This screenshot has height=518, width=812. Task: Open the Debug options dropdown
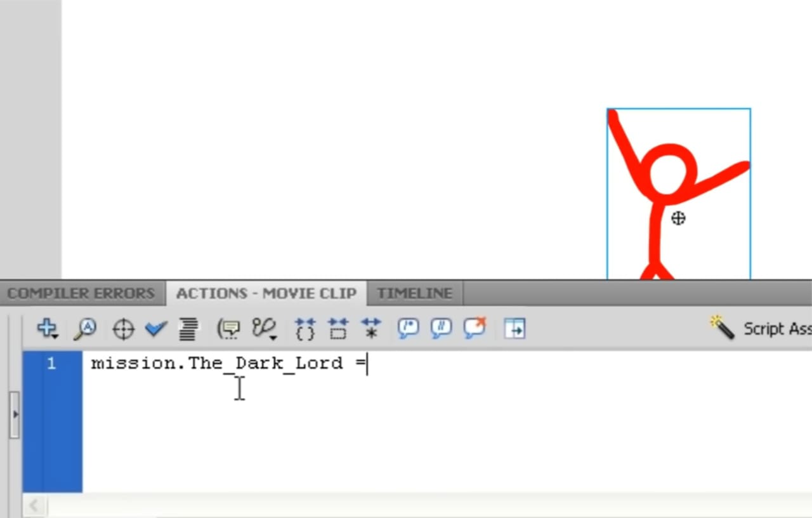click(264, 329)
